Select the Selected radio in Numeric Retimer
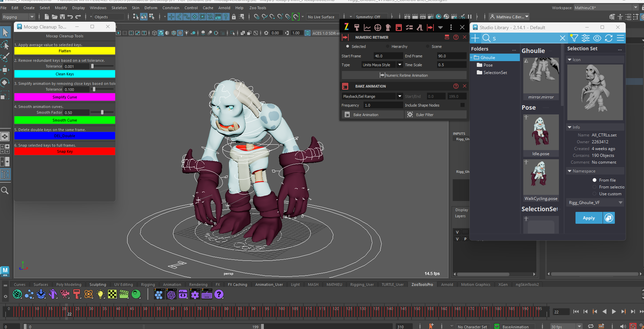Image resolution: width=644 pixels, height=329 pixels. tap(348, 47)
